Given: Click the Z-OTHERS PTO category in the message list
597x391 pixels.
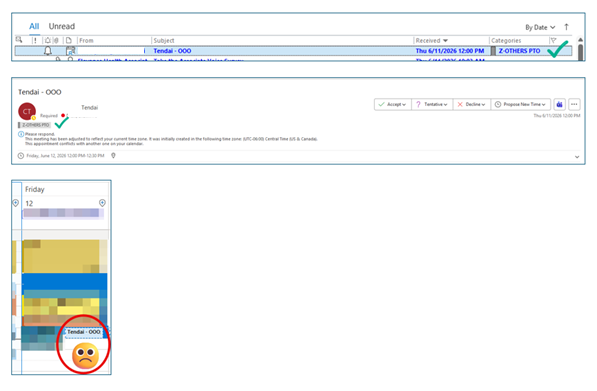Looking at the screenshot, I should click(519, 51).
